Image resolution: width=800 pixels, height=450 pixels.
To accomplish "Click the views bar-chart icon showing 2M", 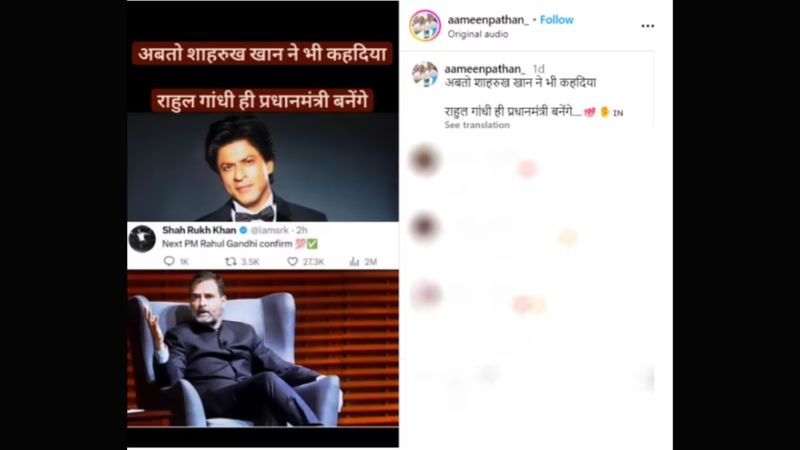I will [354, 261].
